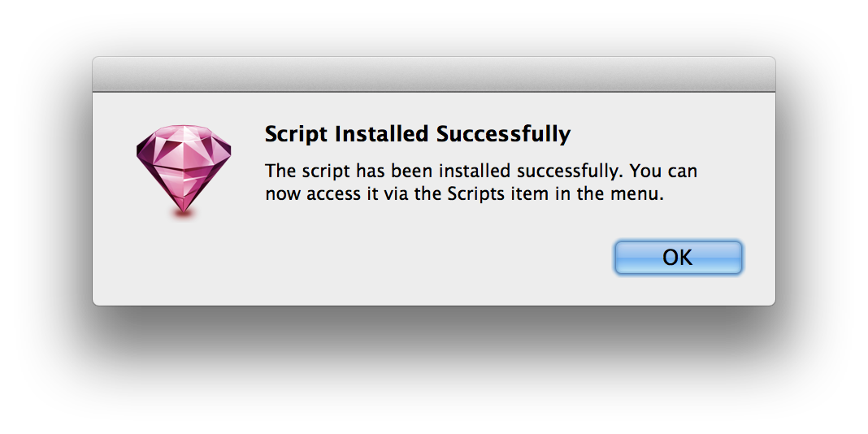Click the red glow beneath the diamond
868x434 pixels.
tap(183, 213)
